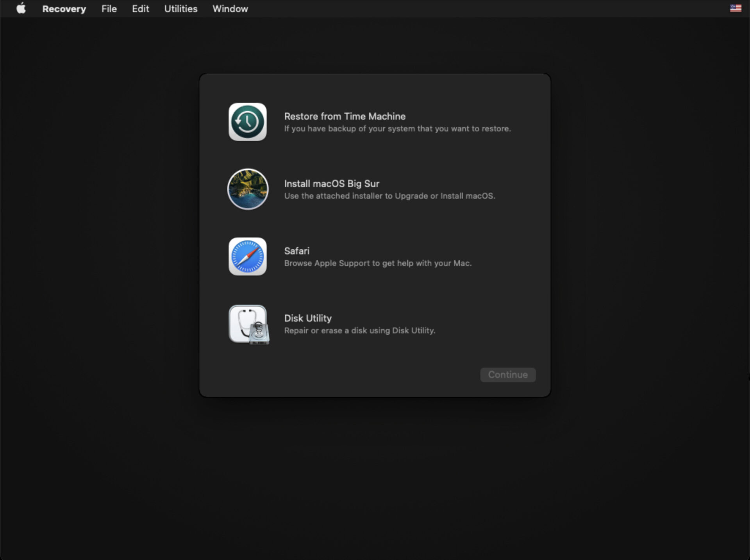
Task: Click the Time Machine icon
Action: pyautogui.click(x=247, y=121)
